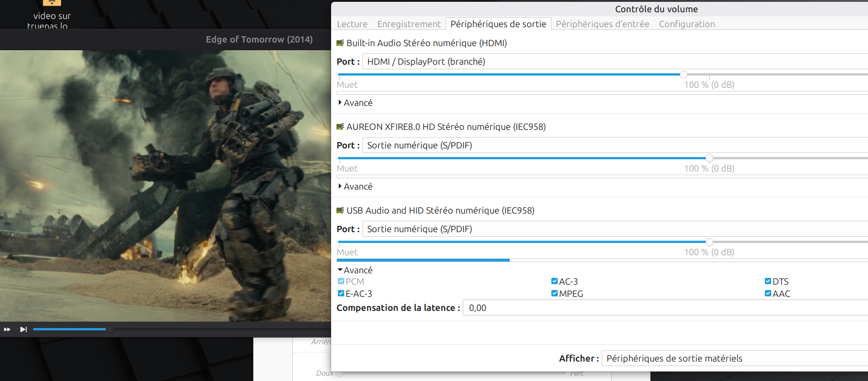This screenshot has width=868, height=381.
Task: Open the Configuration tab
Action: click(x=687, y=24)
